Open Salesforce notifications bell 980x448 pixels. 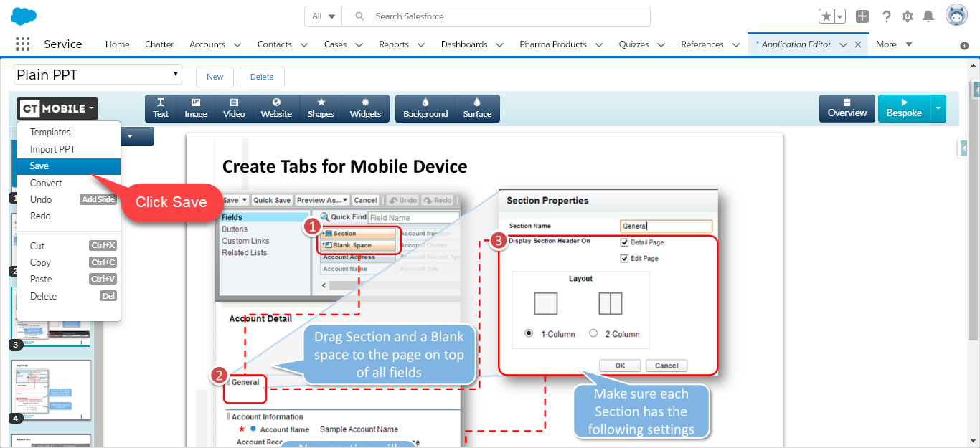pyautogui.click(x=928, y=16)
